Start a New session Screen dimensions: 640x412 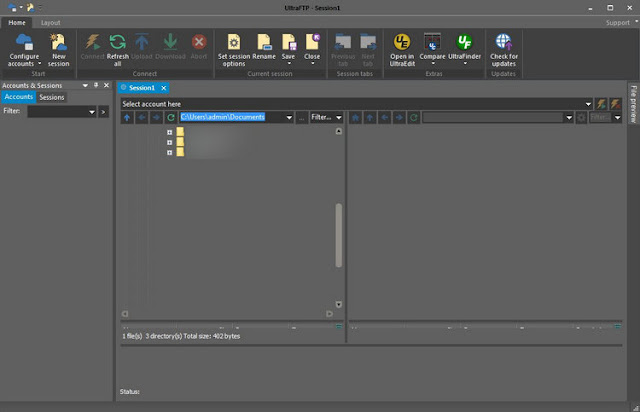point(58,50)
